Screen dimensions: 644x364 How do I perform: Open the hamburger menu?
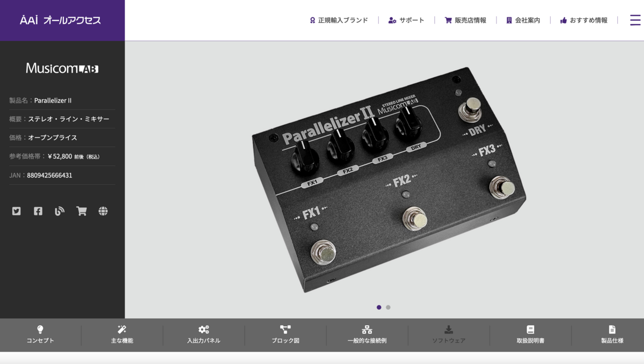[x=635, y=19]
